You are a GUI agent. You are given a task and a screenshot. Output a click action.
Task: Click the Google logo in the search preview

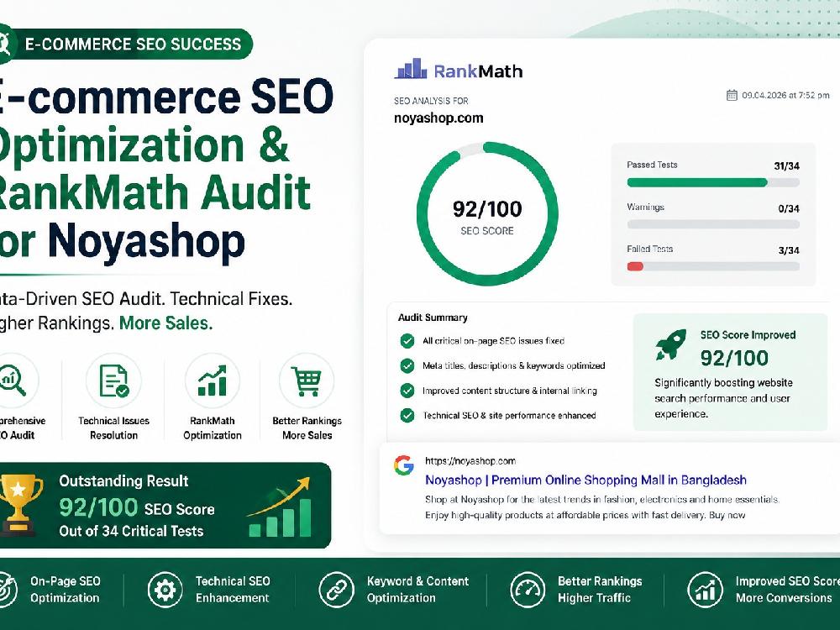tap(404, 465)
